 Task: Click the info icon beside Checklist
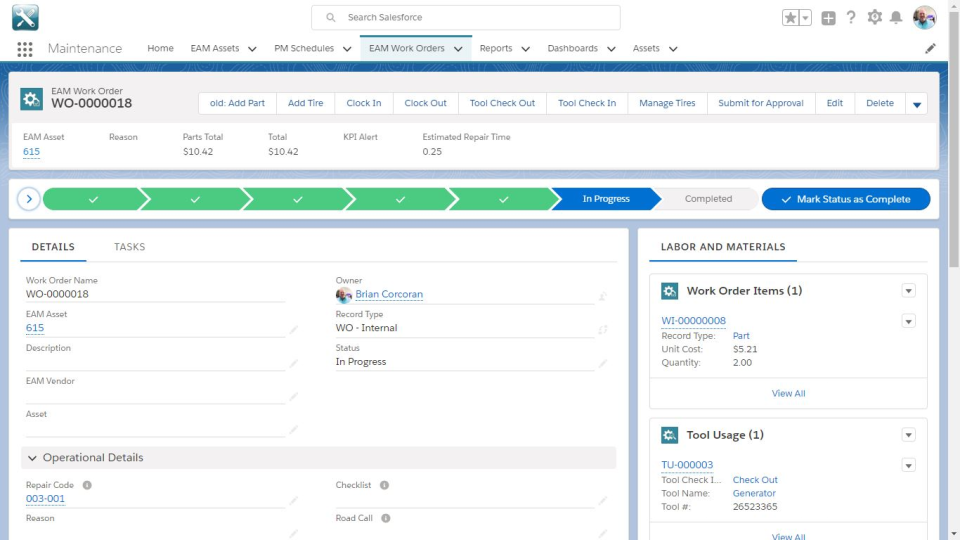click(384, 485)
